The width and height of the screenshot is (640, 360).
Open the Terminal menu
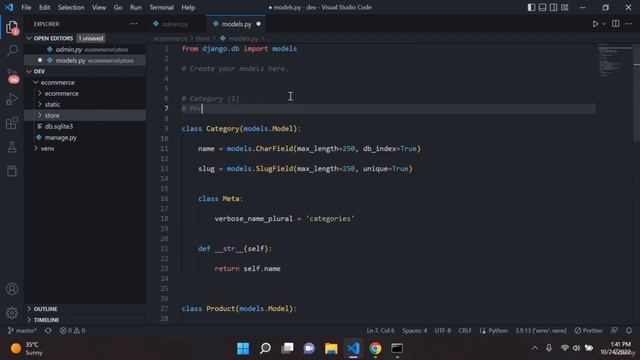(161, 7)
